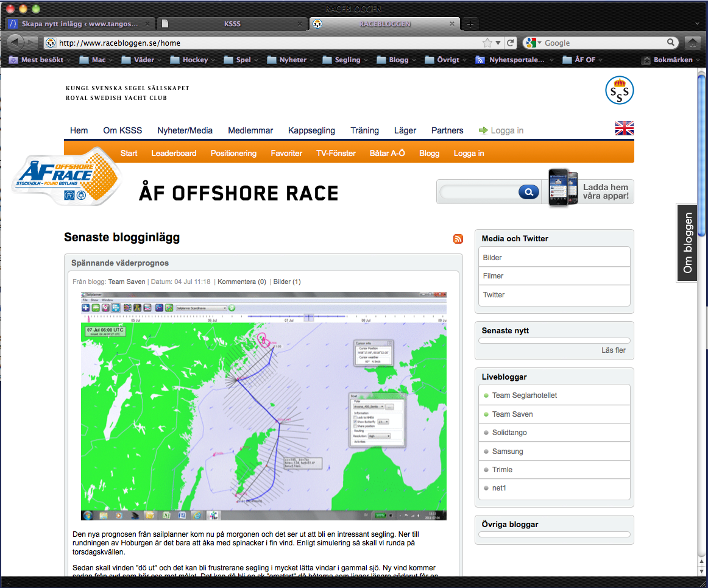Viewport: 708px width, 588px height.
Task: Switch to Skapa nytt inlägg tab
Action: click(x=79, y=24)
